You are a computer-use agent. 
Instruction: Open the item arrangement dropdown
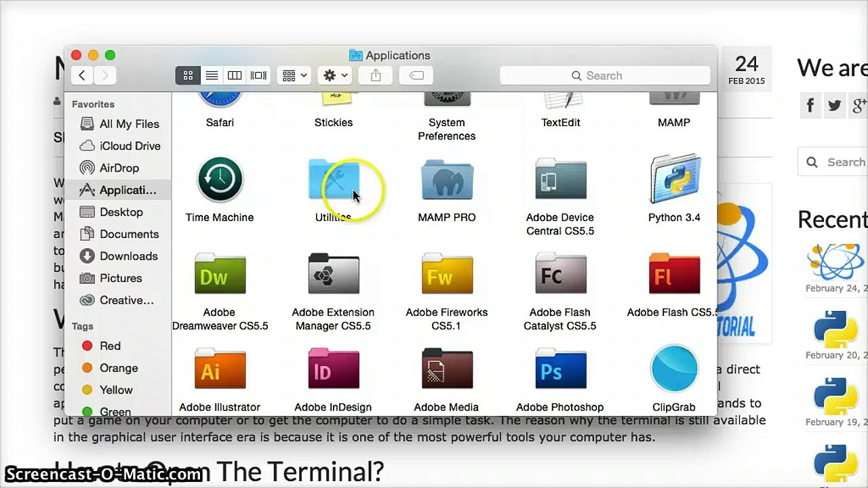pyautogui.click(x=294, y=75)
